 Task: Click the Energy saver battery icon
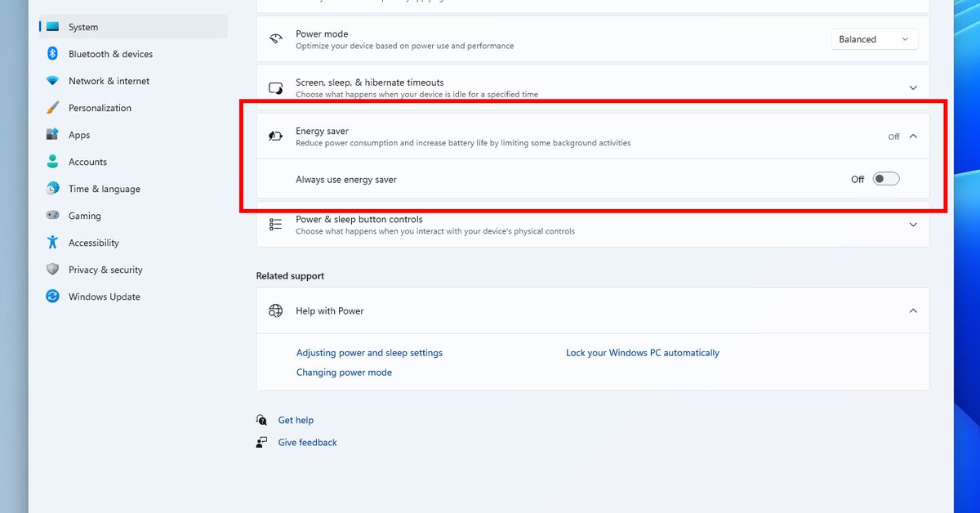point(276,136)
